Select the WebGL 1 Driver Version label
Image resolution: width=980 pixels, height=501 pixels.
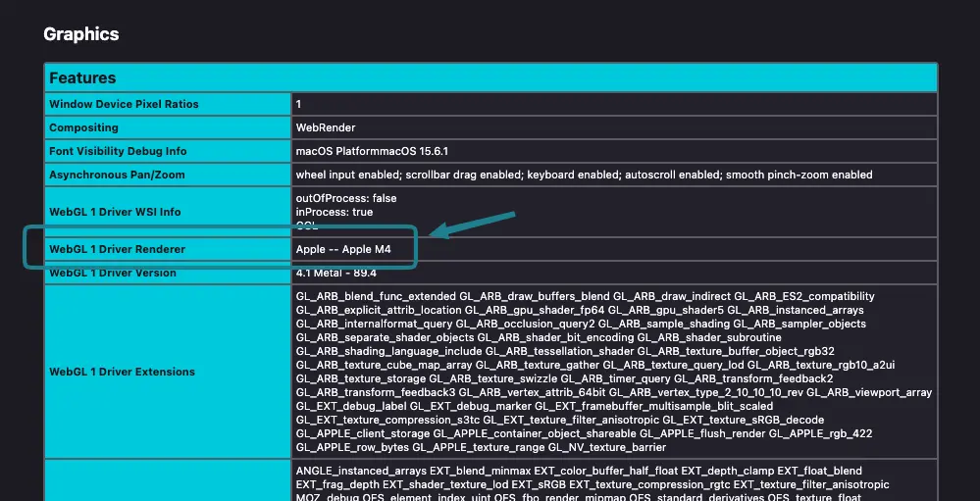pyautogui.click(x=113, y=273)
